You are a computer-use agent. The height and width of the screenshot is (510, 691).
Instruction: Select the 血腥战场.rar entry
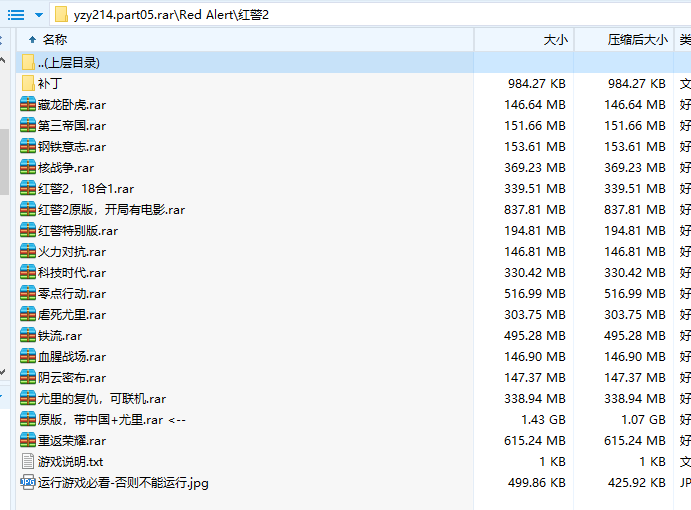tap(71, 356)
